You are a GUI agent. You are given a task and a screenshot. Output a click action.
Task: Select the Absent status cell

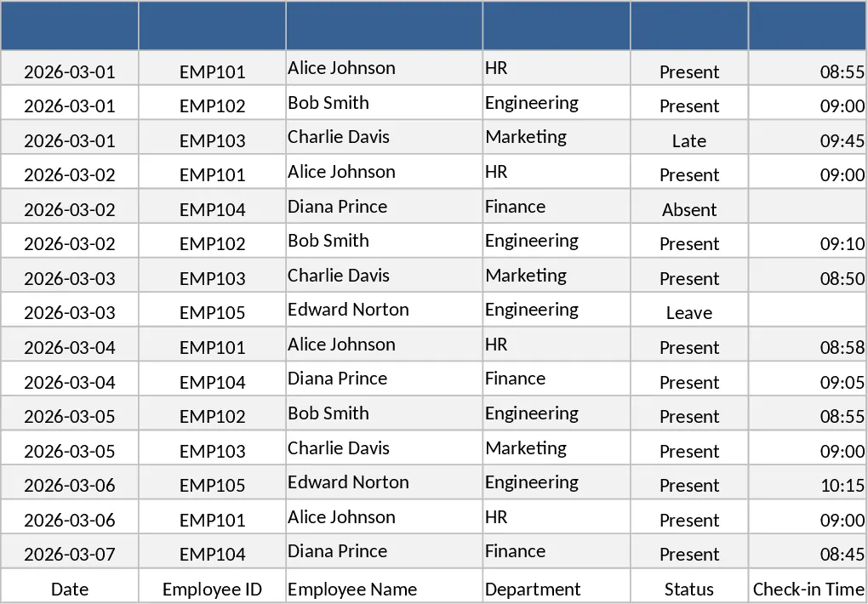pos(689,206)
